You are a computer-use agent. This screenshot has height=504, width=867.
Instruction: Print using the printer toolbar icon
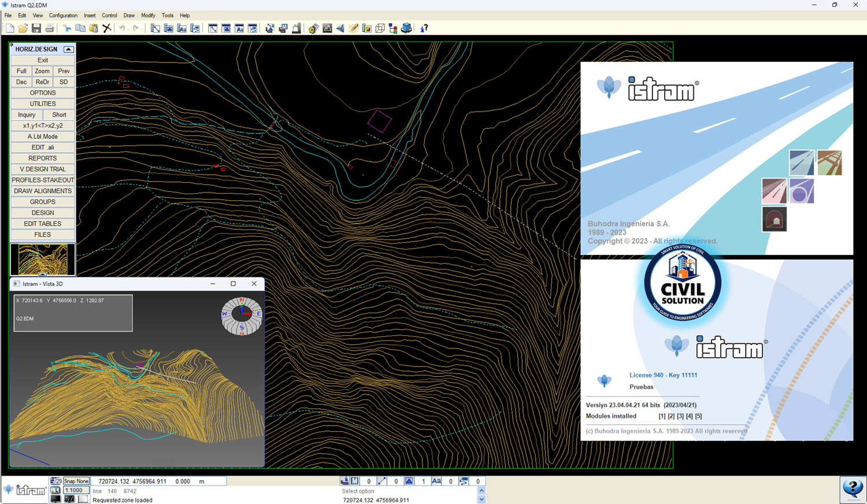50,28
